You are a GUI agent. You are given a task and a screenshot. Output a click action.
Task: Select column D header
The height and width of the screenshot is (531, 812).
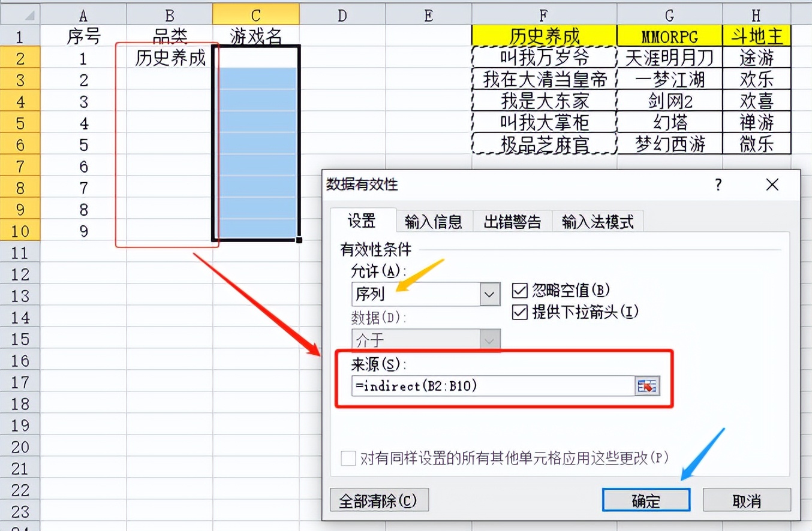(342, 14)
